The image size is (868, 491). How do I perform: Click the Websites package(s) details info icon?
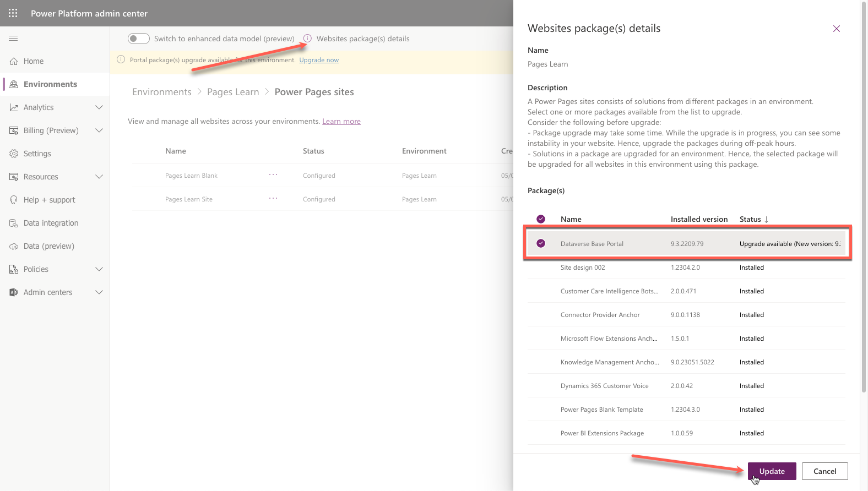pos(307,39)
